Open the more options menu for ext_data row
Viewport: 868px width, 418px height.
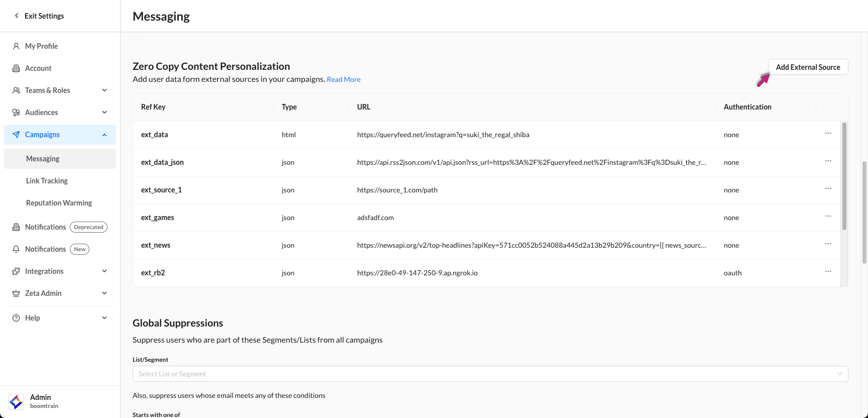tap(828, 134)
